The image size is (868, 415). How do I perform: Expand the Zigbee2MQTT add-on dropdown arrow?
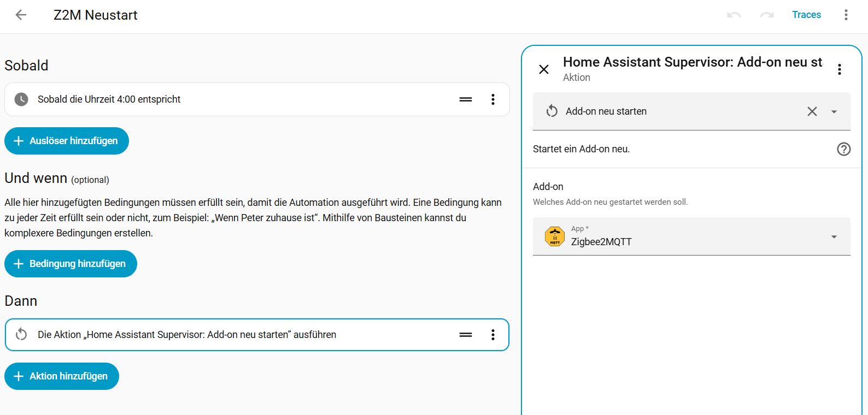point(834,236)
